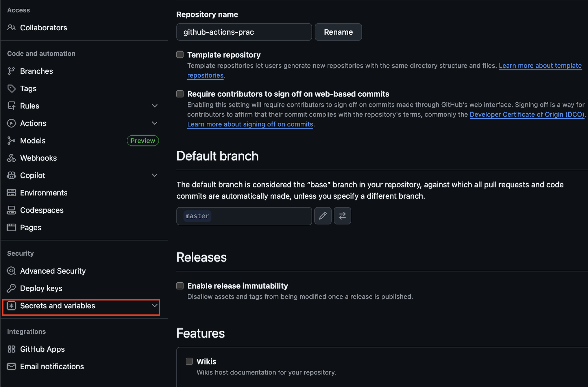Go to Environments settings
Screen dimensions: 588x387
44,193
